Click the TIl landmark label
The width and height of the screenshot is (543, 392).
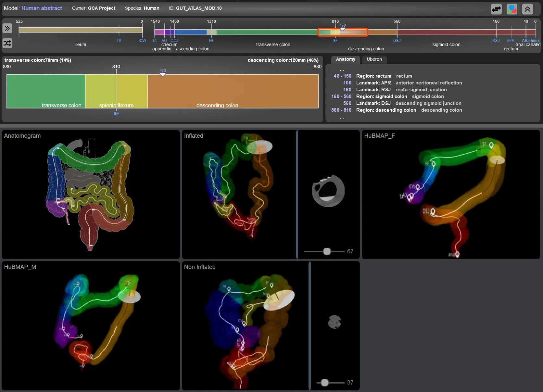click(119, 41)
